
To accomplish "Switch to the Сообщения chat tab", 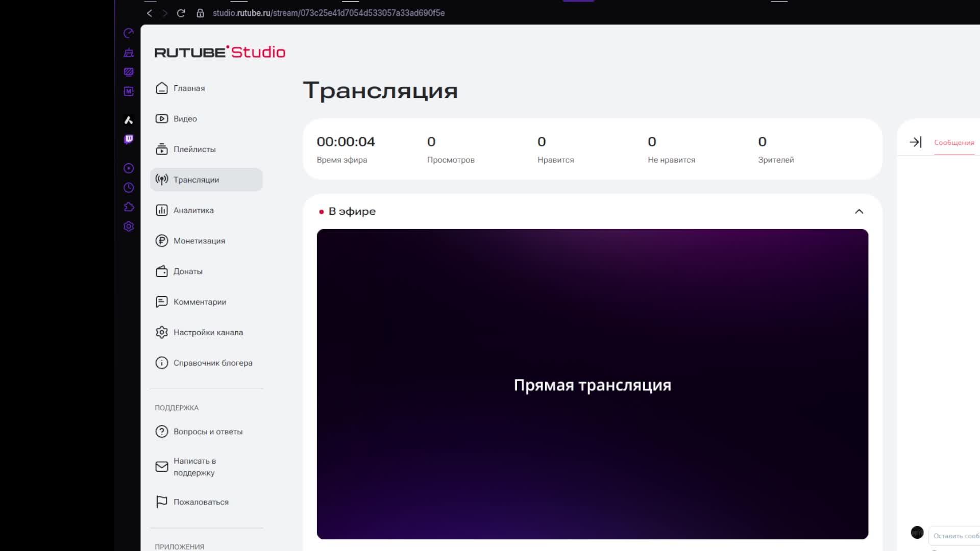I will tap(953, 143).
